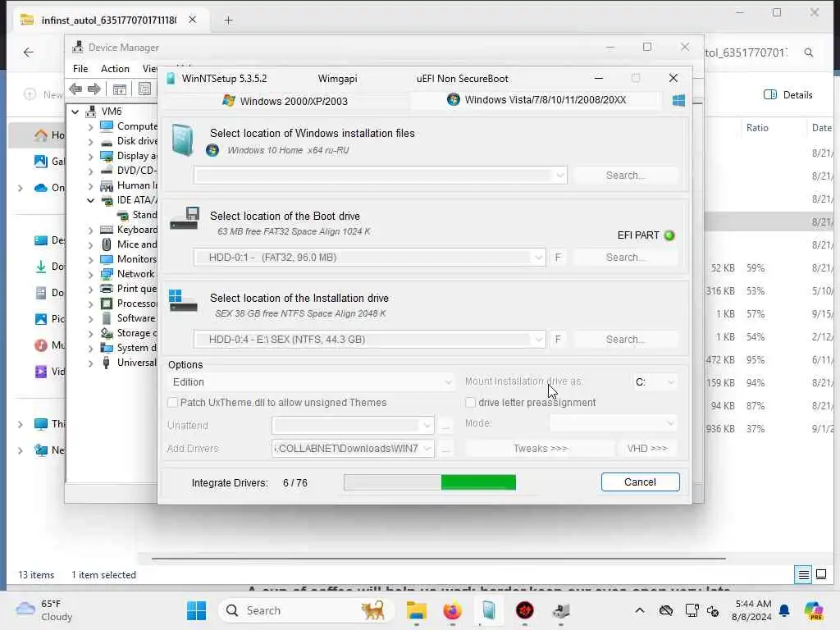Open the File menu in Device Manager
The image size is (840, 630).
click(80, 69)
